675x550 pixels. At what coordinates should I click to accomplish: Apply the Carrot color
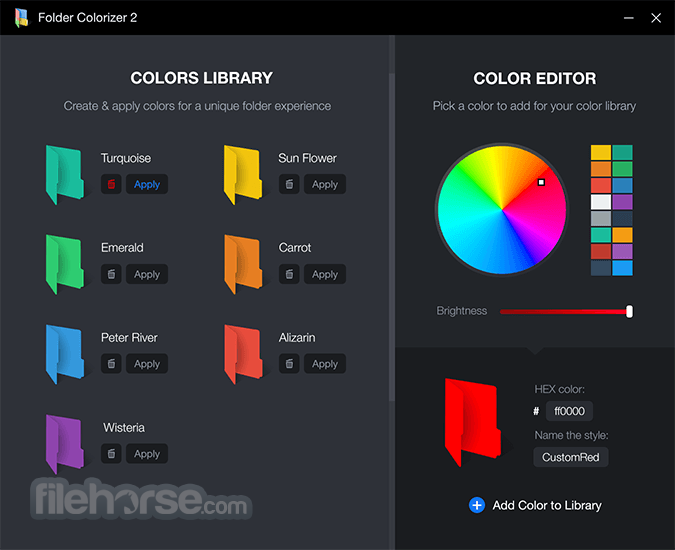point(325,274)
